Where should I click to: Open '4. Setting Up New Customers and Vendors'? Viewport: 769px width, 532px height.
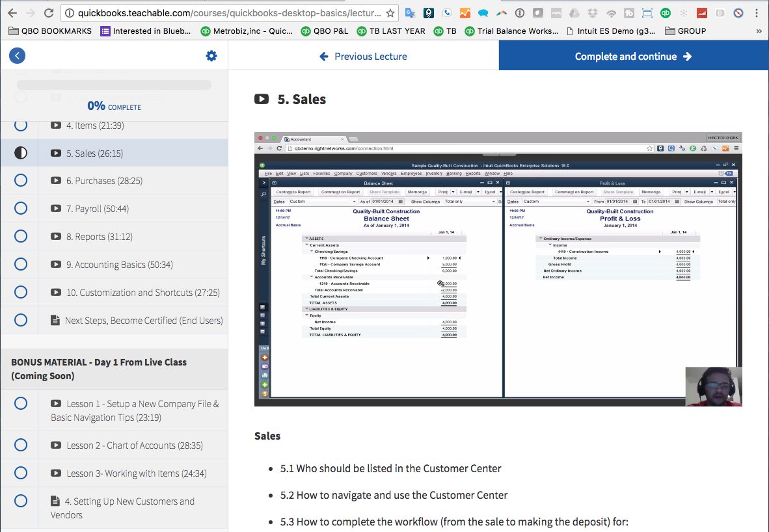(123, 508)
